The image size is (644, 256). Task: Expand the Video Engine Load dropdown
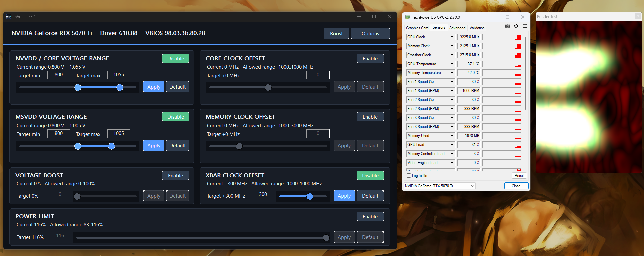tap(452, 163)
